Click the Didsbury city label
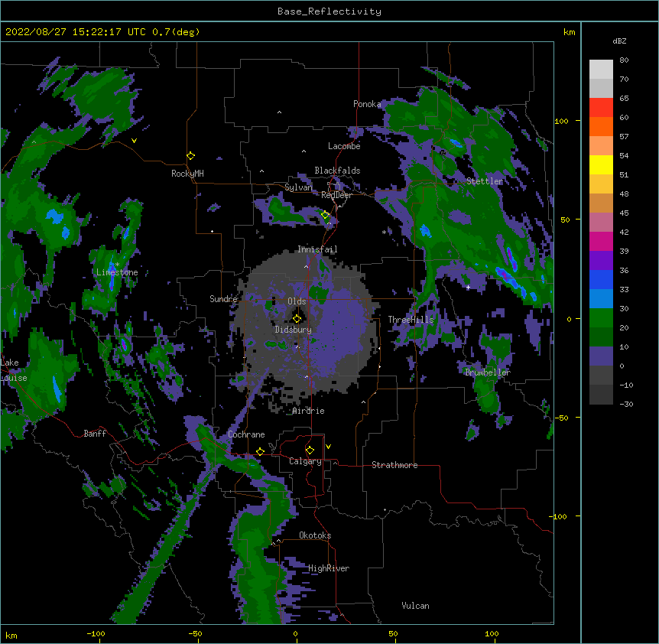Screen dimensions: 659x644 pos(294,330)
